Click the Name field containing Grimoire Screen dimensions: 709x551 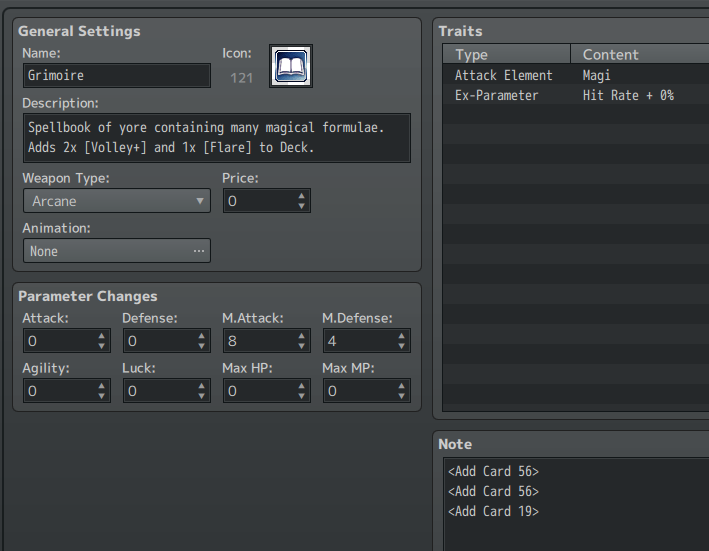(x=117, y=75)
